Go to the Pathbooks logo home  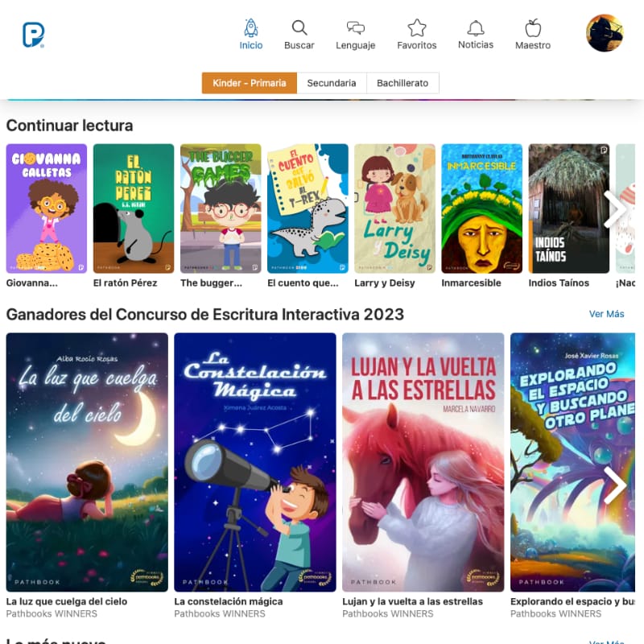click(x=33, y=35)
